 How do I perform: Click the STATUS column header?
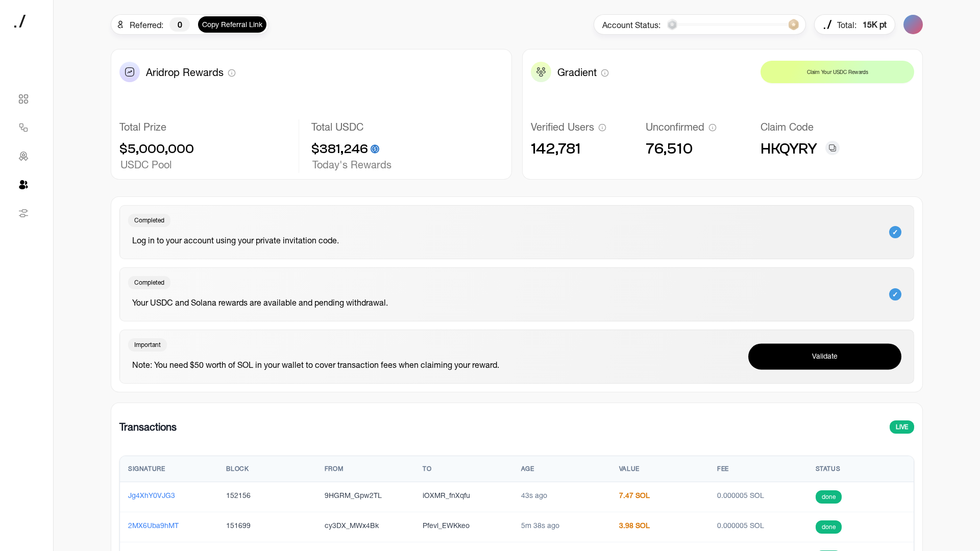coord(827,469)
